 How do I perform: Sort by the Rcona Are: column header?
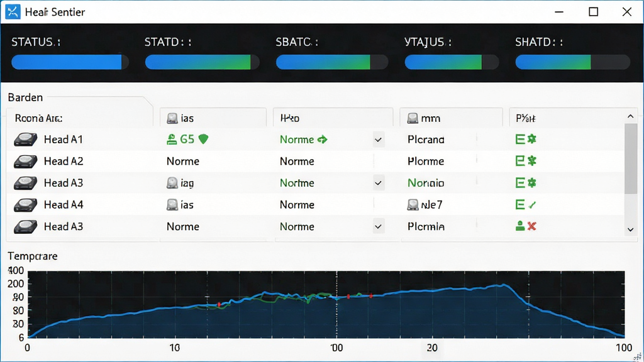pos(38,119)
